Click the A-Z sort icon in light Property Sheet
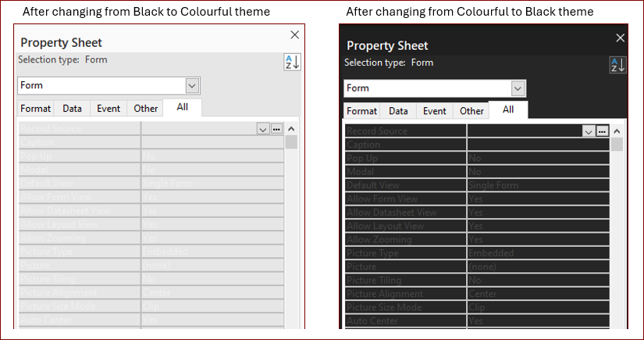This screenshot has width=644, height=340. pyautogui.click(x=293, y=62)
